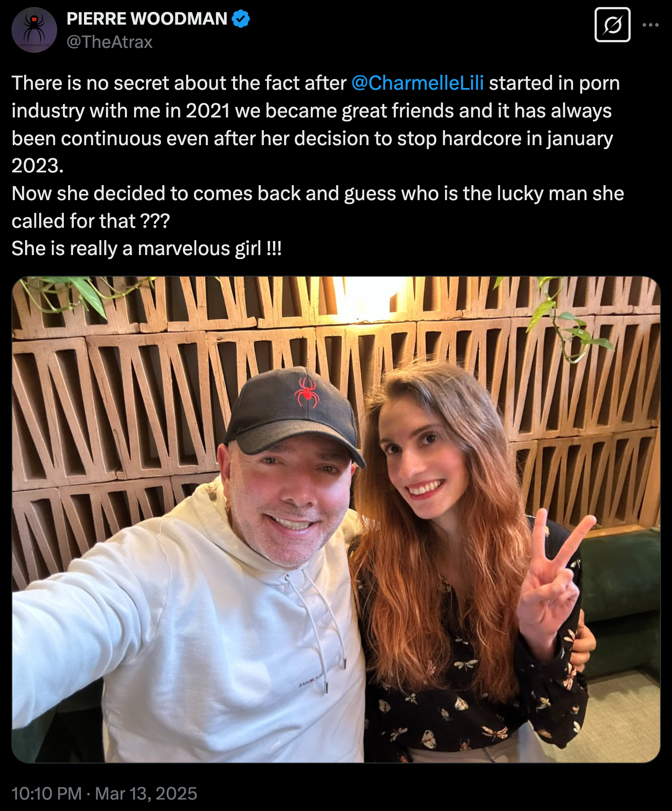Open the Grok explain post icon
The width and height of the screenshot is (672, 811).
(x=612, y=25)
